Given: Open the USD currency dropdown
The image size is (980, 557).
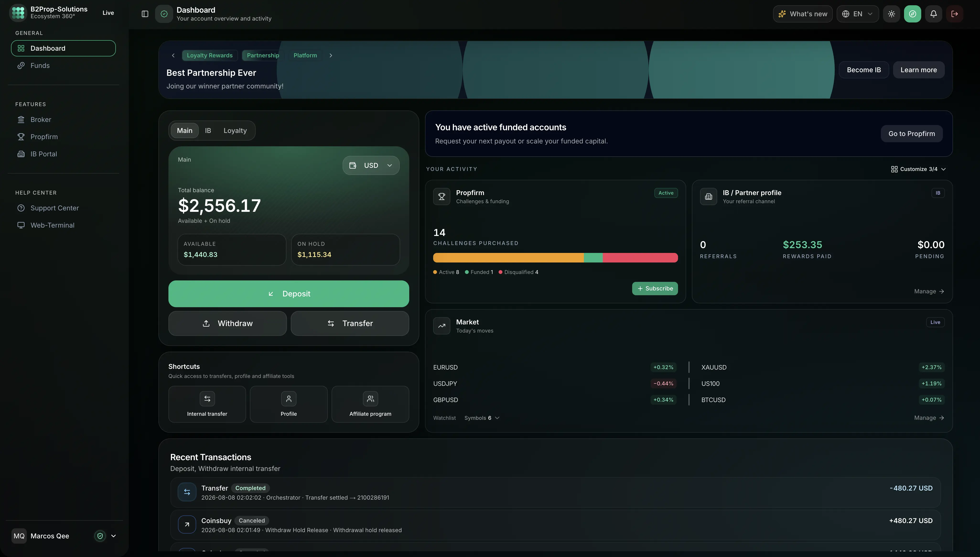Looking at the screenshot, I should [371, 165].
